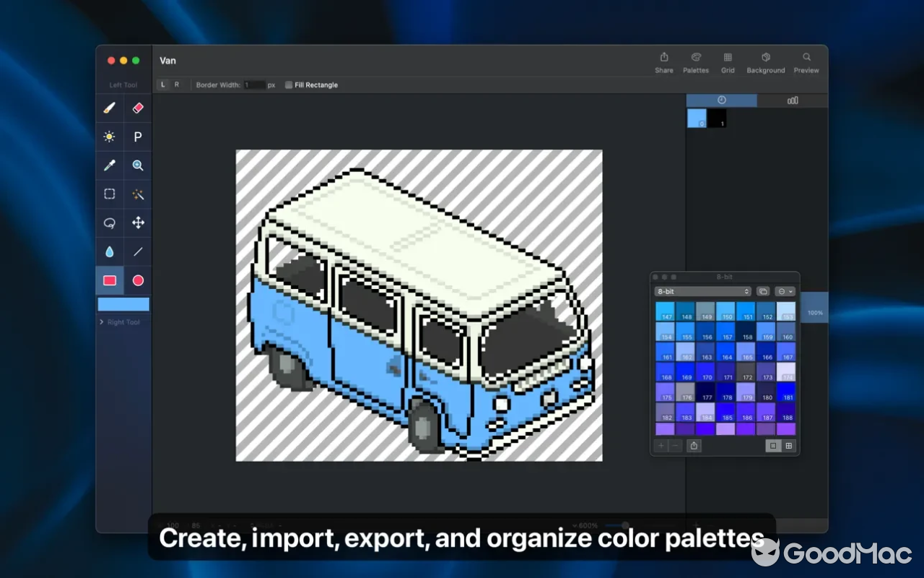Open the zoom percentage dropdown at the bottom
924x578 pixels.
[x=585, y=525]
